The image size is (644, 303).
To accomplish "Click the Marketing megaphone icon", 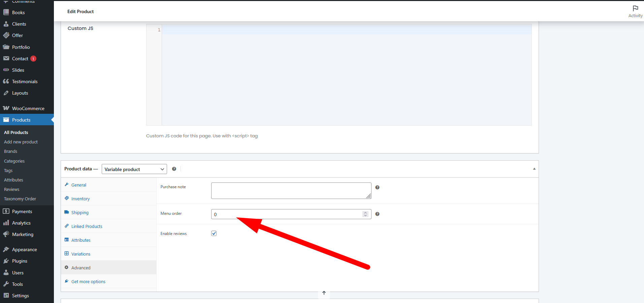I will (x=6, y=234).
